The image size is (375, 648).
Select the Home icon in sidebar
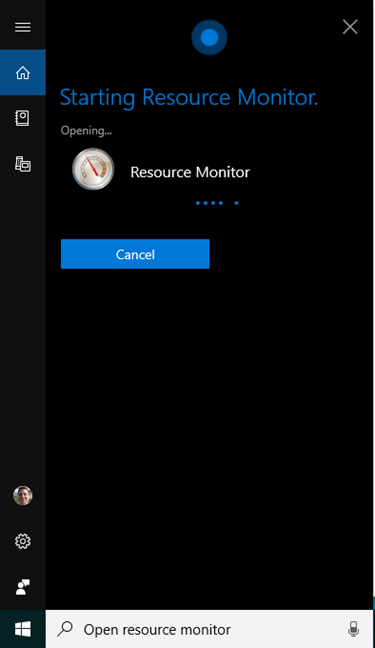tap(23, 73)
